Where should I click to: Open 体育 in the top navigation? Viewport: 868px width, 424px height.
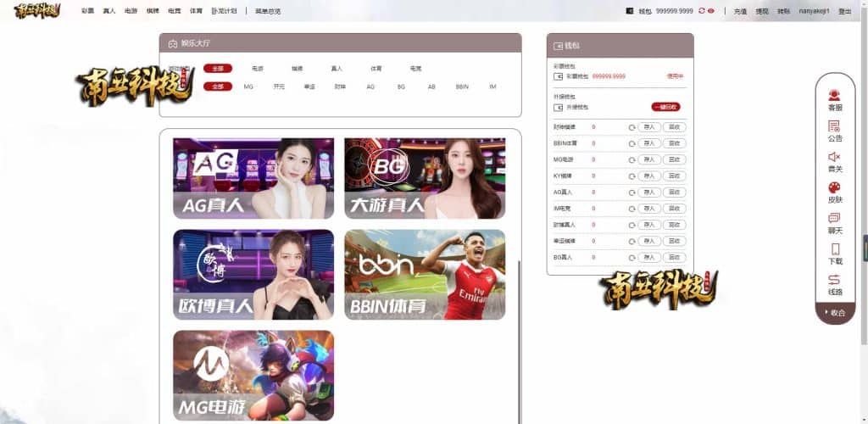[196, 10]
